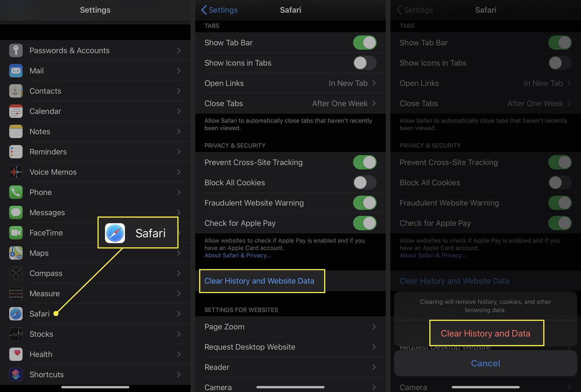Go back to Settings from Safari
The height and width of the screenshot is (392, 581).
219,10
